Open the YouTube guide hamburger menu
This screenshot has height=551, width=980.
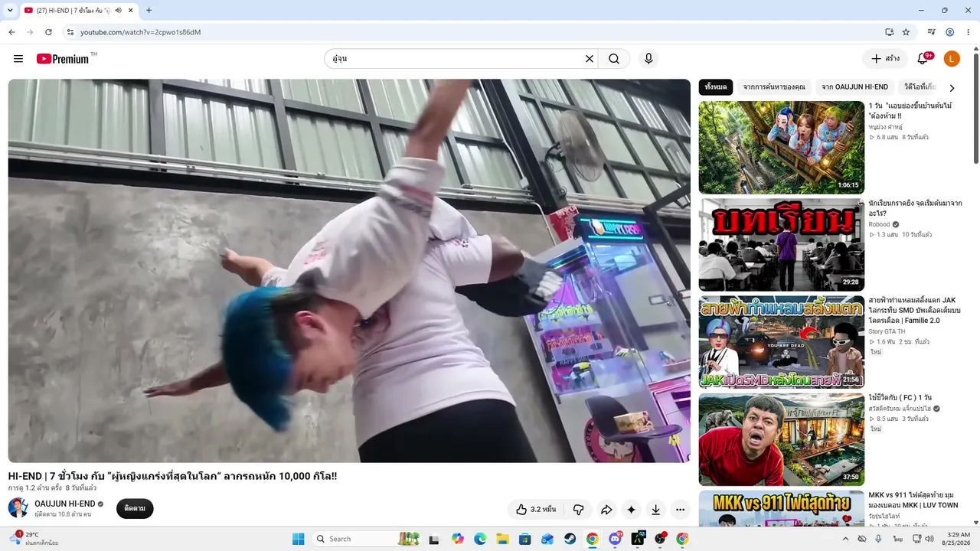click(18, 59)
